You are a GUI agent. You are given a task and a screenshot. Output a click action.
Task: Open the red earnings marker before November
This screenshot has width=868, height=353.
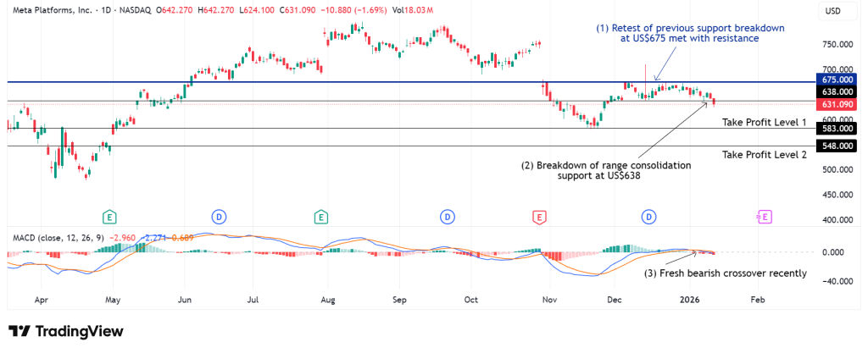tap(539, 217)
